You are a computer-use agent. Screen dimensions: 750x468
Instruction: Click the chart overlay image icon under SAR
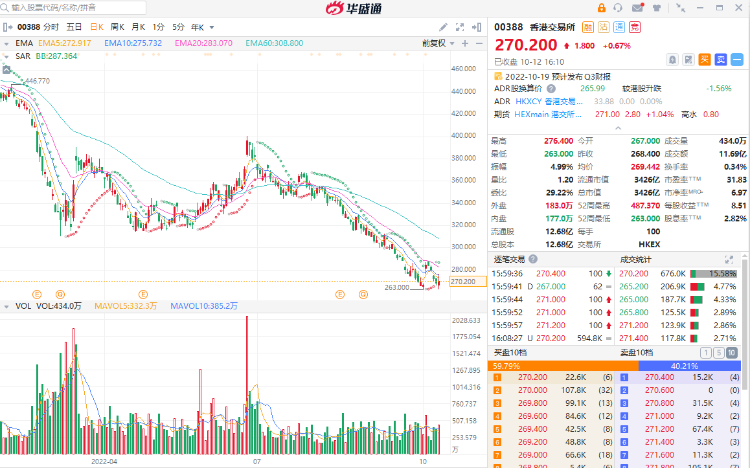[6, 70]
